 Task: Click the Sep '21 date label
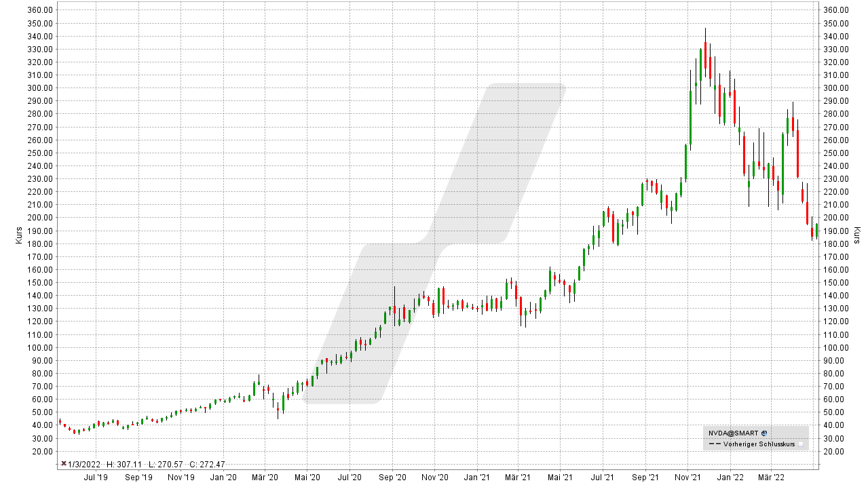coord(645,478)
